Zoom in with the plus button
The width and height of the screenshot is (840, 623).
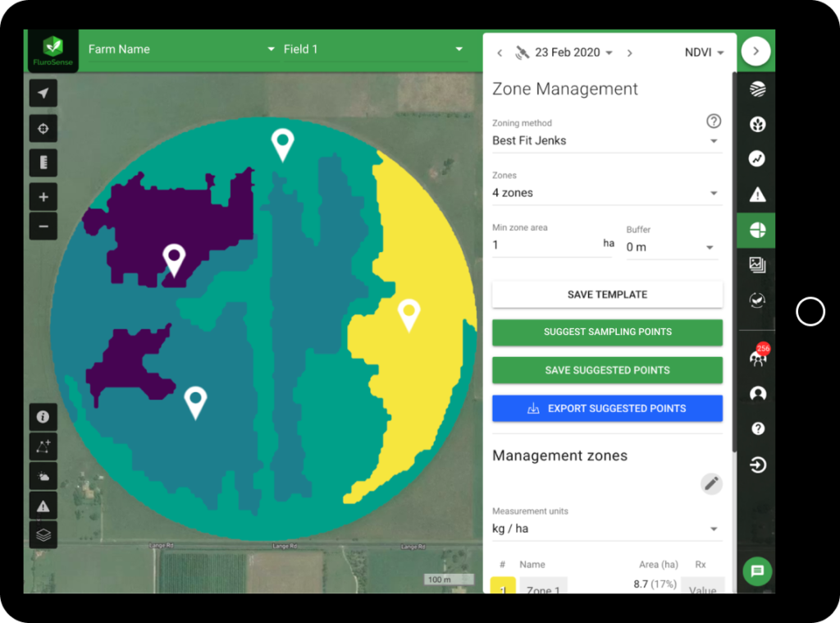[x=43, y=197]
